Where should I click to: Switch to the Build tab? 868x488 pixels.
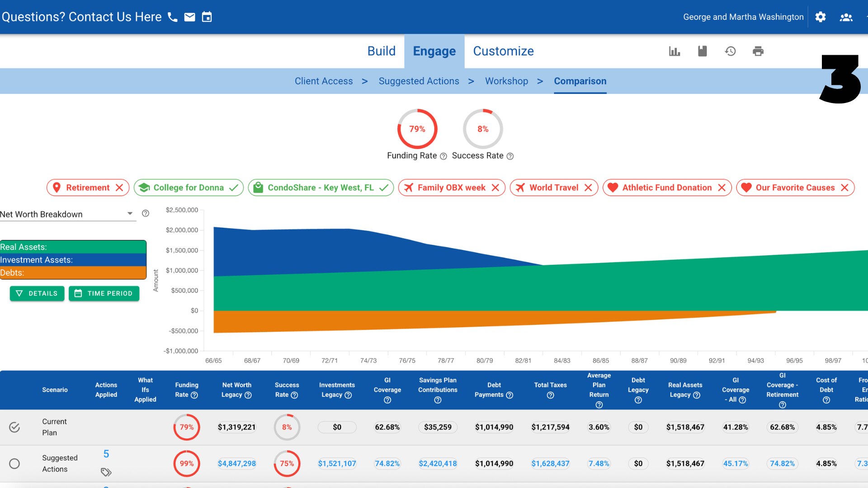pos(381,51)
